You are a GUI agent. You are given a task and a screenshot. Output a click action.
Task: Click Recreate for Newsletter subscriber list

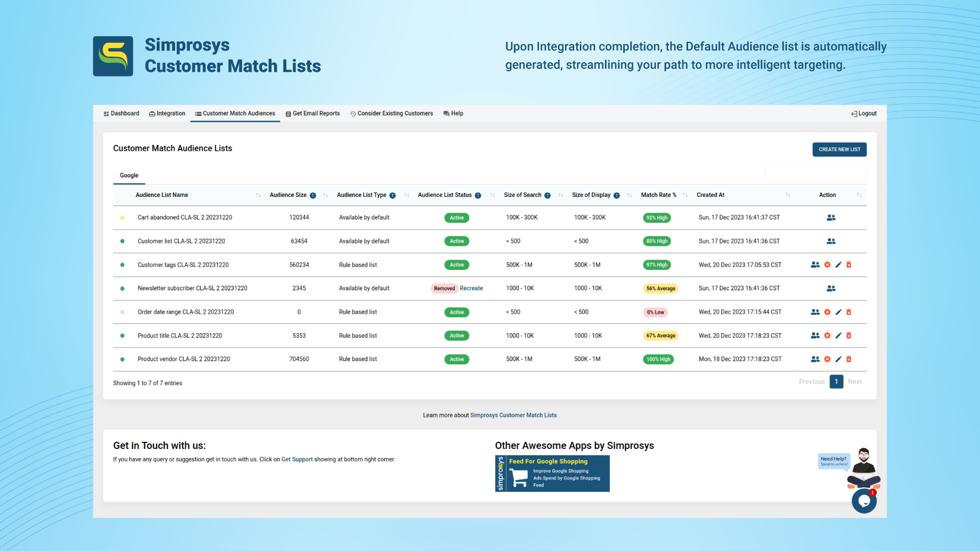tap(471, 288)
